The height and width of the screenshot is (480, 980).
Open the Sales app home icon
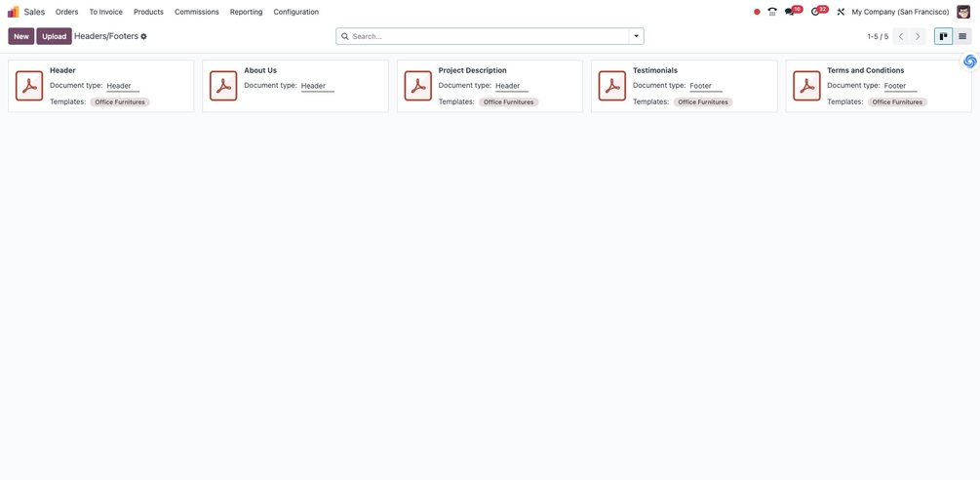[13, 12]
